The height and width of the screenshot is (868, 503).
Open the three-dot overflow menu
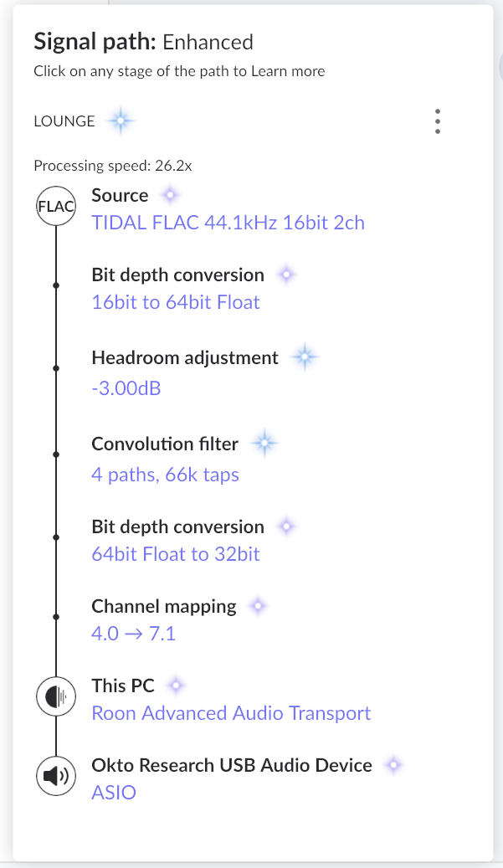pyautogui.click(x=437, y=121)
